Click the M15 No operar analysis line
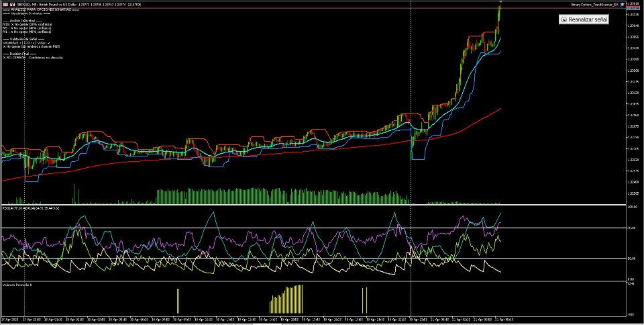Screen dimensions: 644x325 (x=27, y=24)
